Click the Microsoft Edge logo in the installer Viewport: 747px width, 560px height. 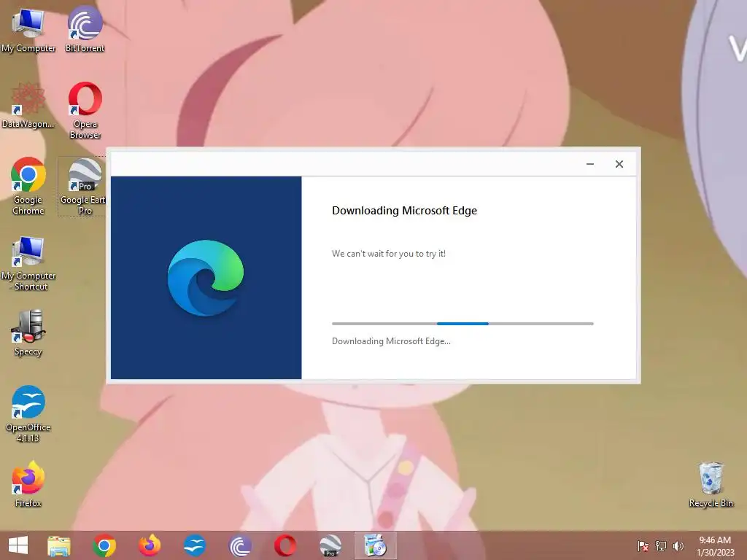[206, 278]
